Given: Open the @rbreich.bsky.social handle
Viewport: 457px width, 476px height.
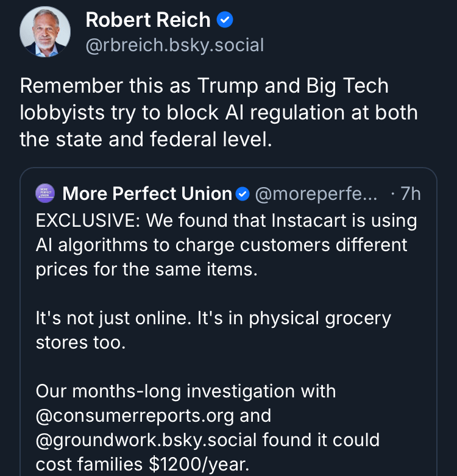Looking at the screenshot, I should tap(175, 45).
